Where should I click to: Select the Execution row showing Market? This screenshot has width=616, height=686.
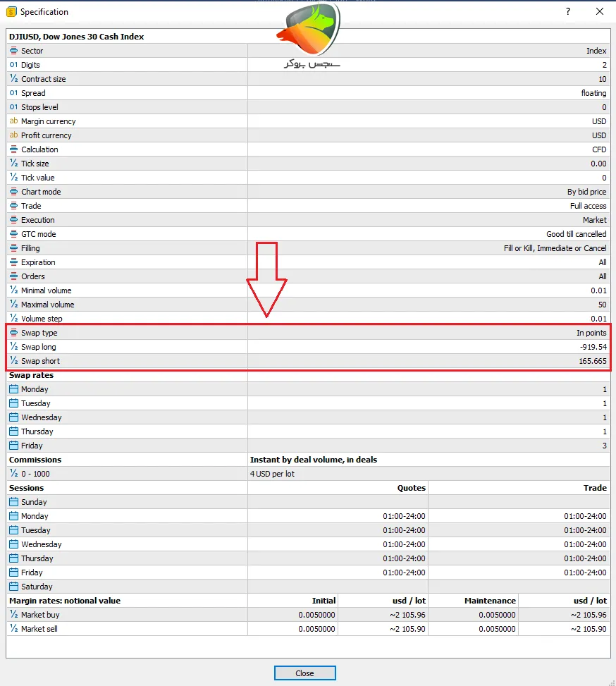pos(307,220)
